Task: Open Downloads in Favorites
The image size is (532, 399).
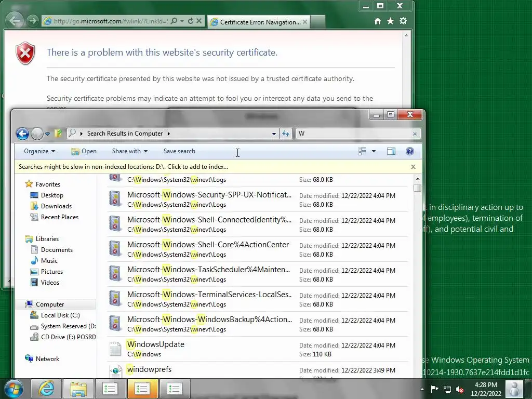Action: 51,206
